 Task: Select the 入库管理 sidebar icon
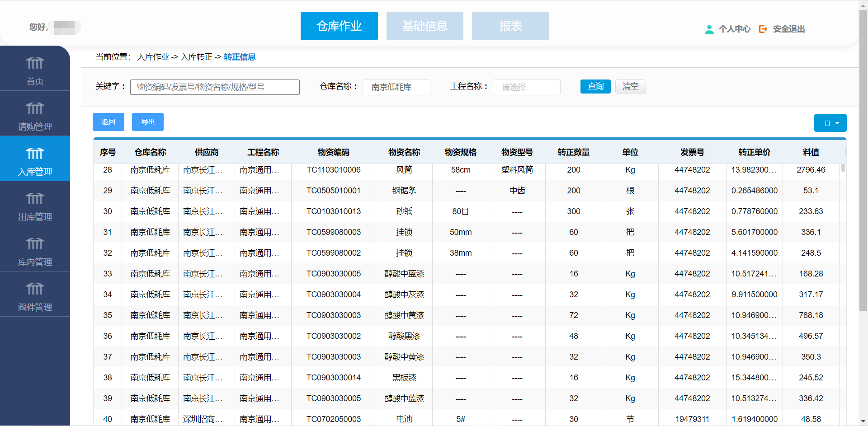pyautogui.click(x=35, y=154)
